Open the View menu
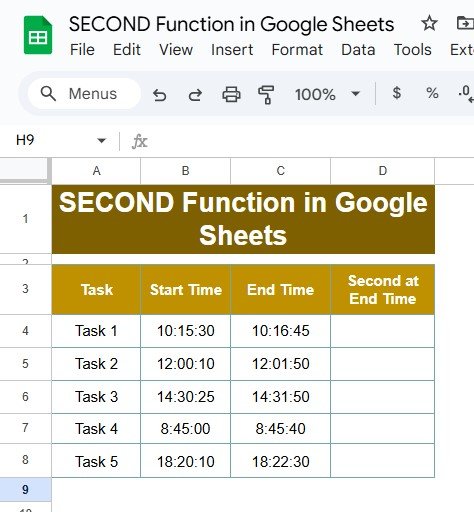474x512 pixels. [x=176, y=50]
